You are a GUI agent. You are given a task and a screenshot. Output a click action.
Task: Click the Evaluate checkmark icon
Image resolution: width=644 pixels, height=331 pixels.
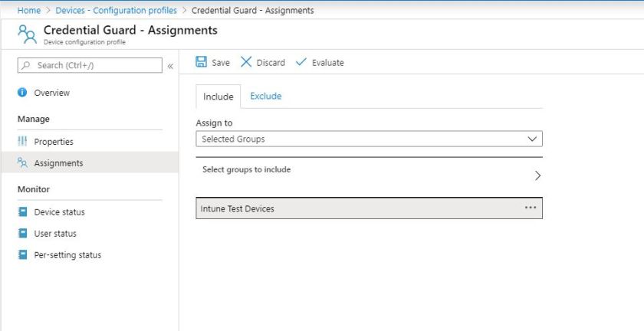(301, 62)
